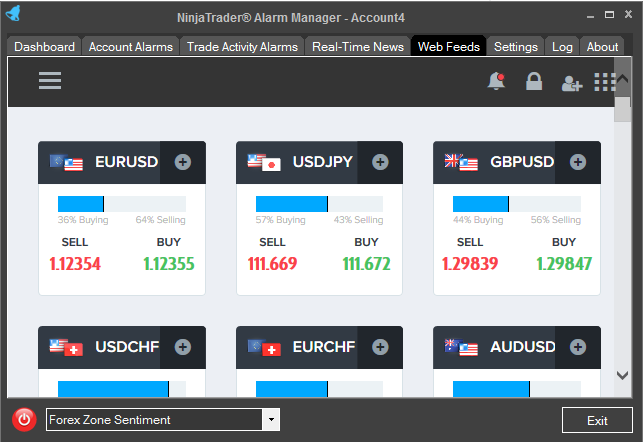Click the AUDUSD flag pair icon
The width and height of the screenshot is (644, 442).
click(x=461, y=348)
